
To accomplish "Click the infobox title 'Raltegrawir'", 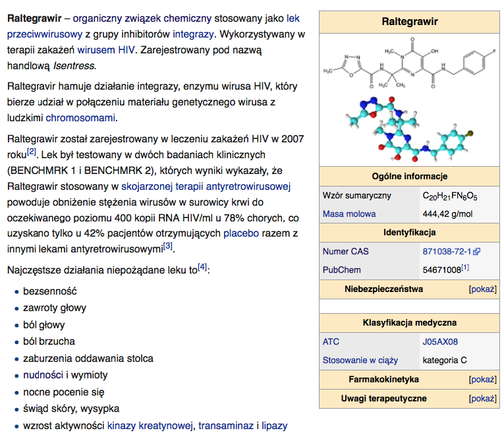I will click(410, 22).
